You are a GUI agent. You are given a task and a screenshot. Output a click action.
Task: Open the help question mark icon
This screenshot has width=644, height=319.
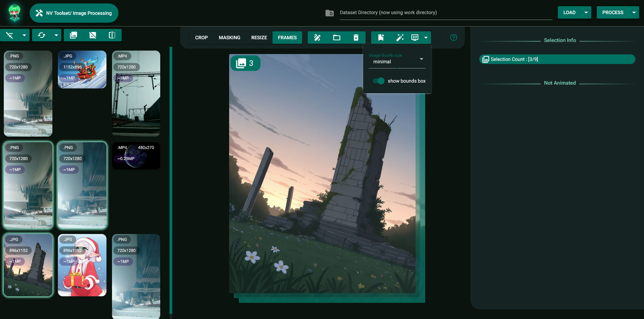(x=453, y=38)
